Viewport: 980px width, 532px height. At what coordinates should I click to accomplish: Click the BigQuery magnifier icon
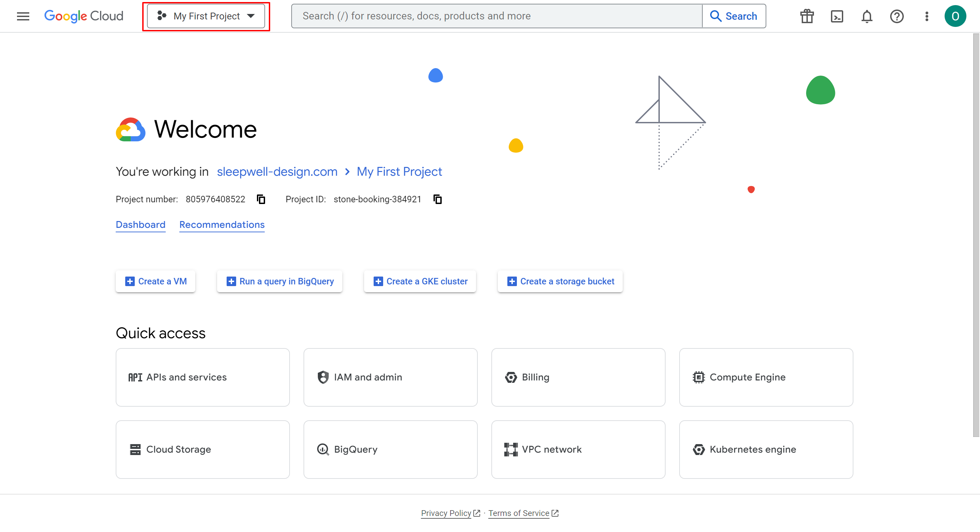click(x=323, y=449)
